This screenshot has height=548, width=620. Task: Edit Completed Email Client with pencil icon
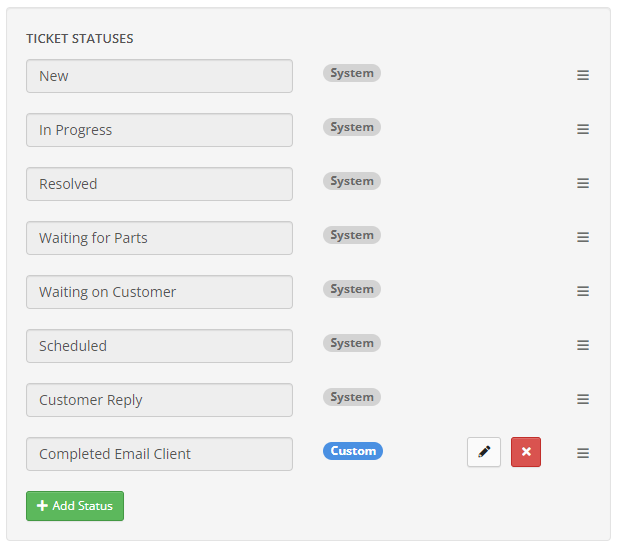click(x=484, y=452)
